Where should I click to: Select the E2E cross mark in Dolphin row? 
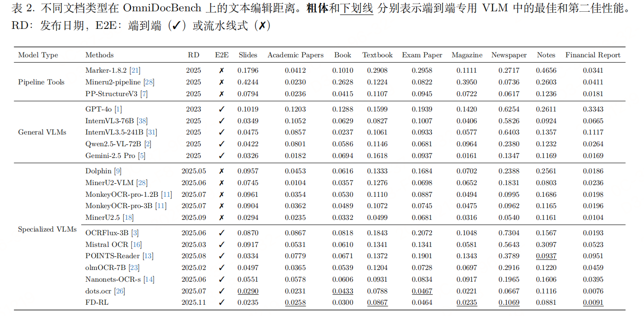click(222, 171)
